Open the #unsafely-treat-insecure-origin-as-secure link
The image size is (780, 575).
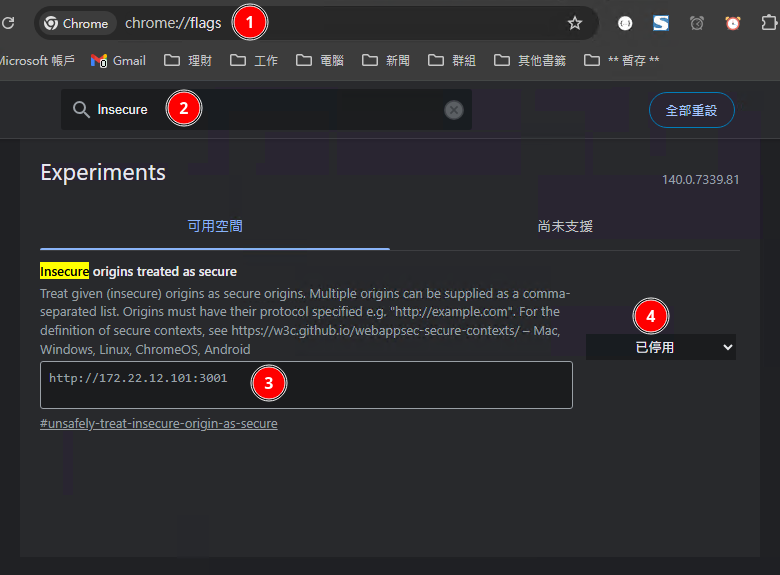tap(159, 424)
